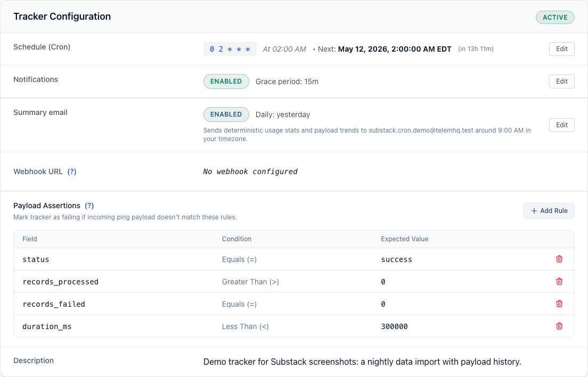Edit the Summary email setting
Viewport: 588px width, 377px height.
point(562,125)
